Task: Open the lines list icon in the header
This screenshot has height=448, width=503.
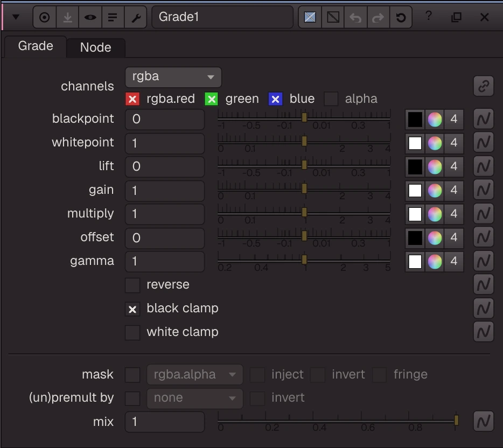Action: coord(113,17)
